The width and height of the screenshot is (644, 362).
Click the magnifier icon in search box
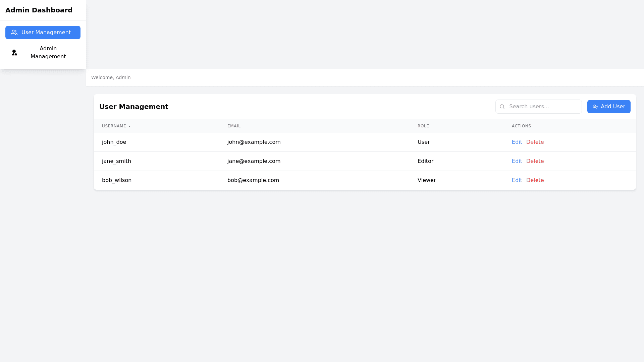pos(502,107)
